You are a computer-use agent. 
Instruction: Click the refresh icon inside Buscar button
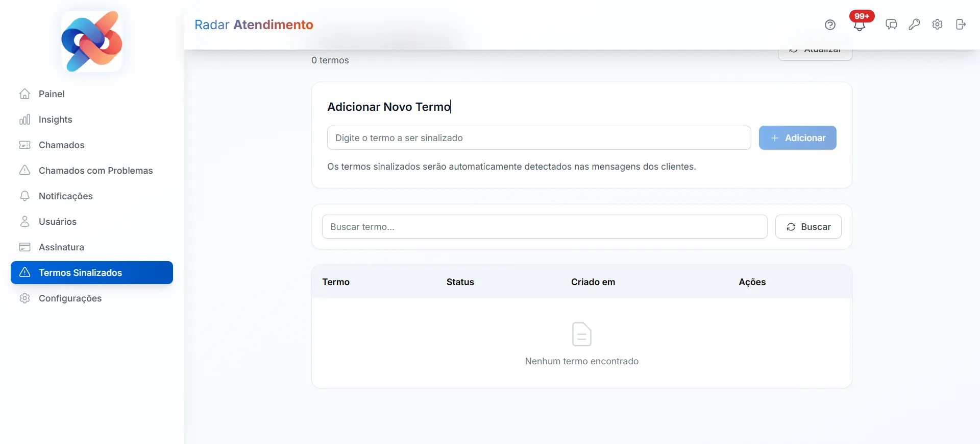pos(791,227)
